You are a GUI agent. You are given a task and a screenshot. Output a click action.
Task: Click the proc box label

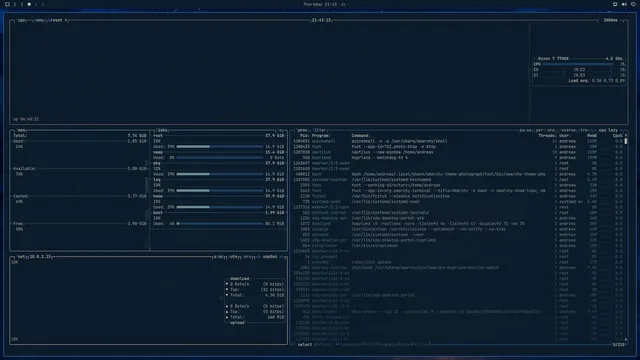[x=302, y=130]
